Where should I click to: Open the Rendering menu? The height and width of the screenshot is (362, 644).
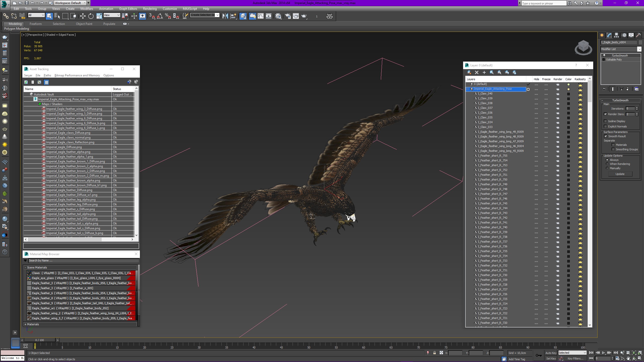(x=150, y=9)
